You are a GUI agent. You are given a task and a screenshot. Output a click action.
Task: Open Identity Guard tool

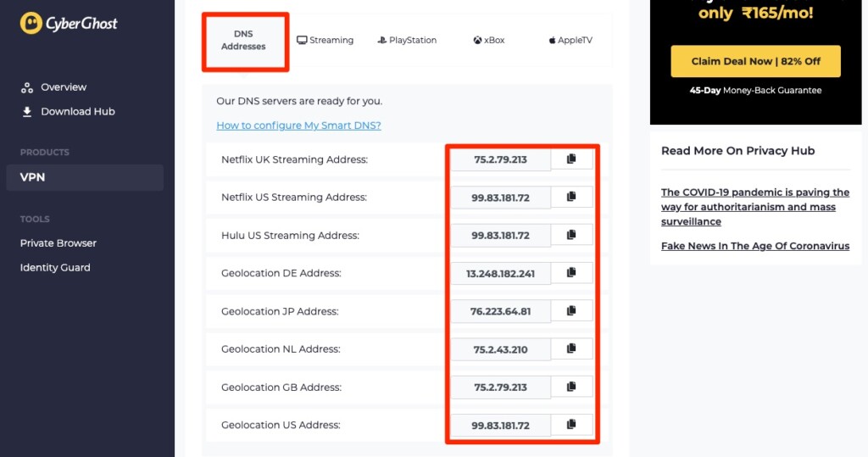(x=55, y=268)
